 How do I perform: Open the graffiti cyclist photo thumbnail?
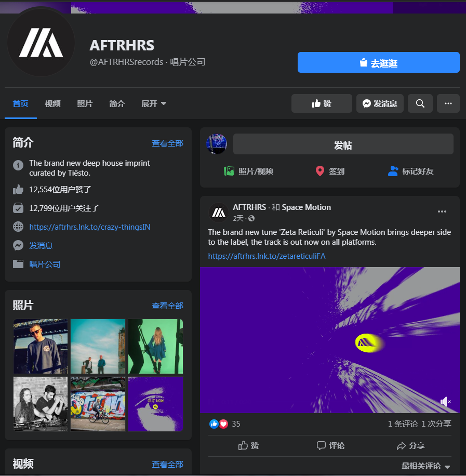pos(98,404)
